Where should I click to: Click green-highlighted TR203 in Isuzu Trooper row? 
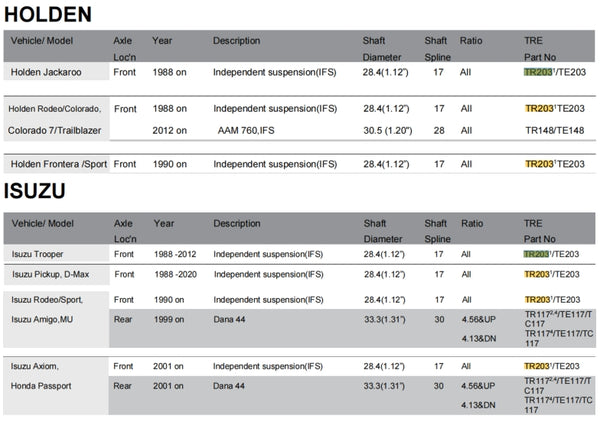pos(536,254)
